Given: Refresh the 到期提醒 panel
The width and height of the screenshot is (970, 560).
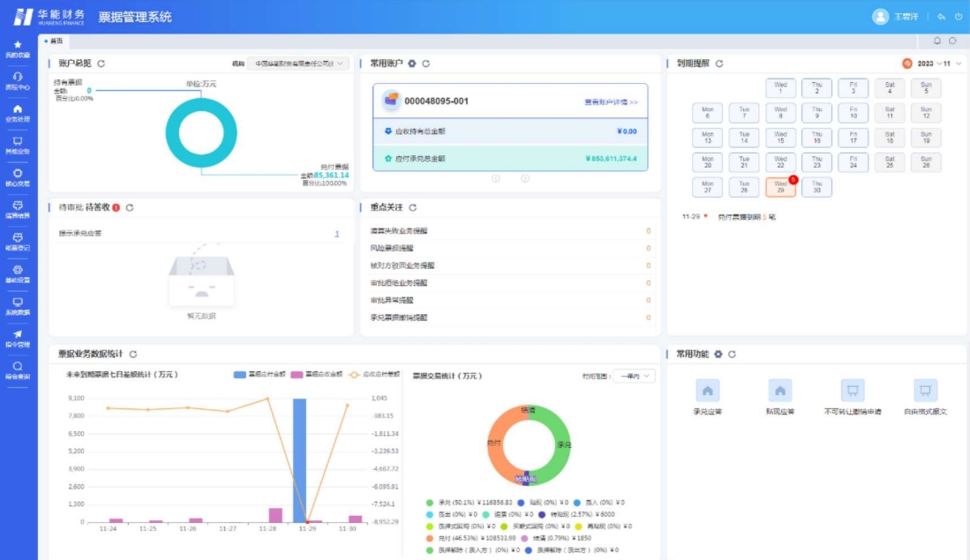Looking at the screenshot, I should tap(719, 63).
